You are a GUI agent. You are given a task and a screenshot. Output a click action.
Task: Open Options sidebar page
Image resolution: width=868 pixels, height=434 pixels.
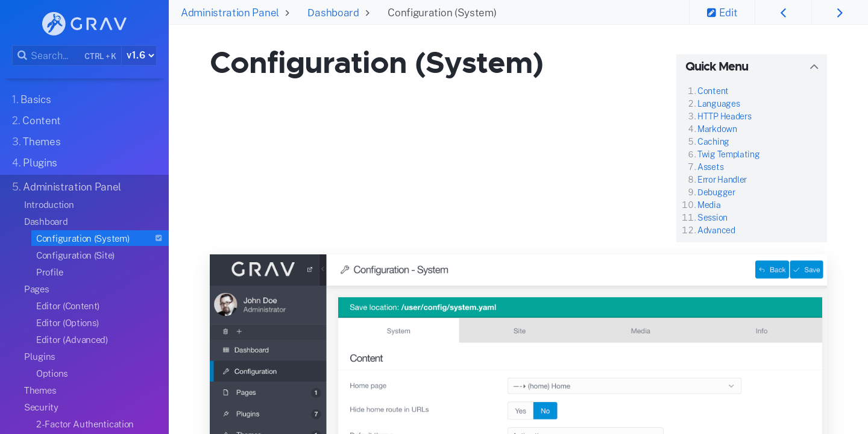(52, 374)
